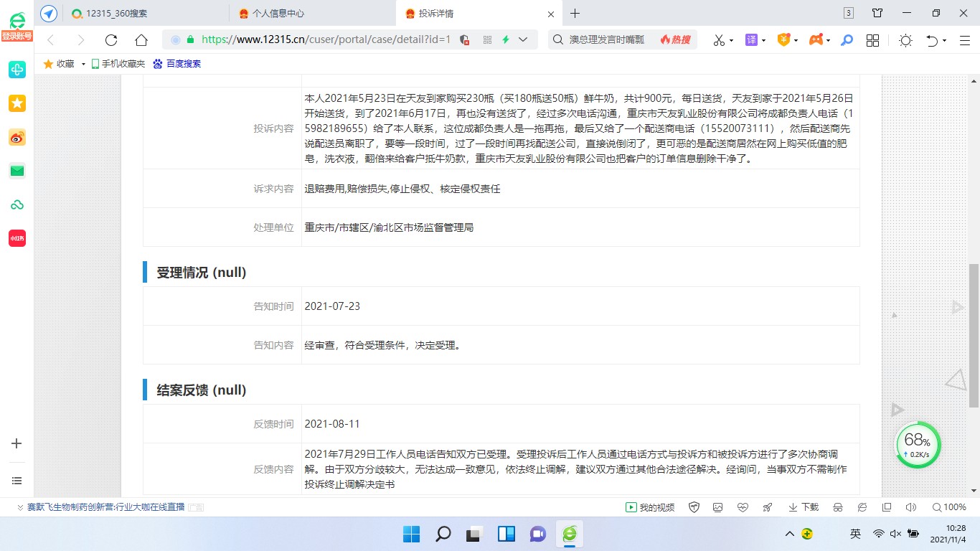Open Xiaohongshu sidebar shortcut
This screenshot has height=551, width=980.
pos(17,238)
